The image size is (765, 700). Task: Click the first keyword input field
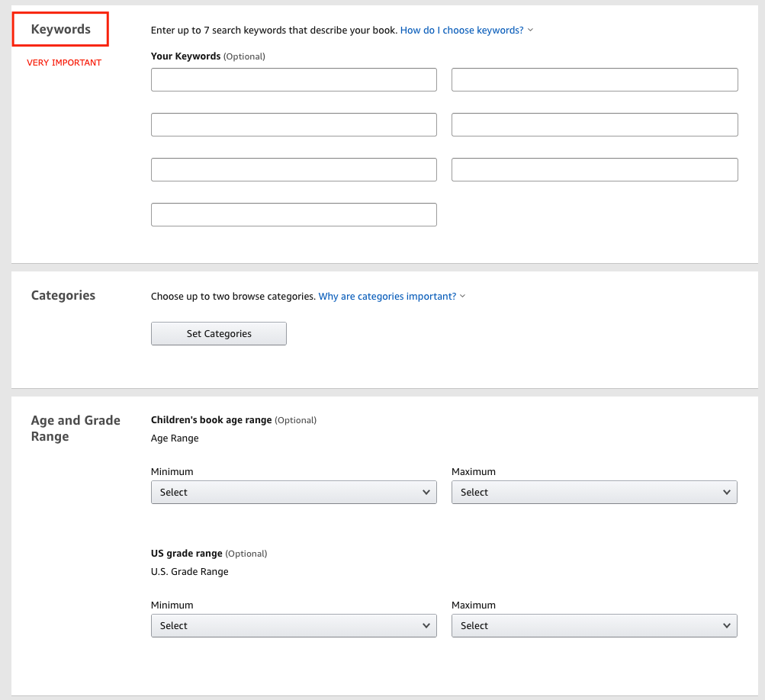pos(294,80)
